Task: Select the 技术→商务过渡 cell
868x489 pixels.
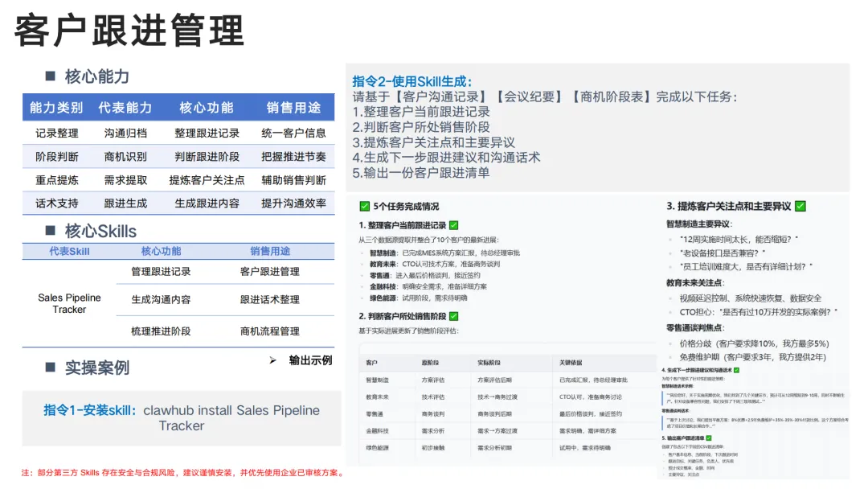Action: pos(497,397)
